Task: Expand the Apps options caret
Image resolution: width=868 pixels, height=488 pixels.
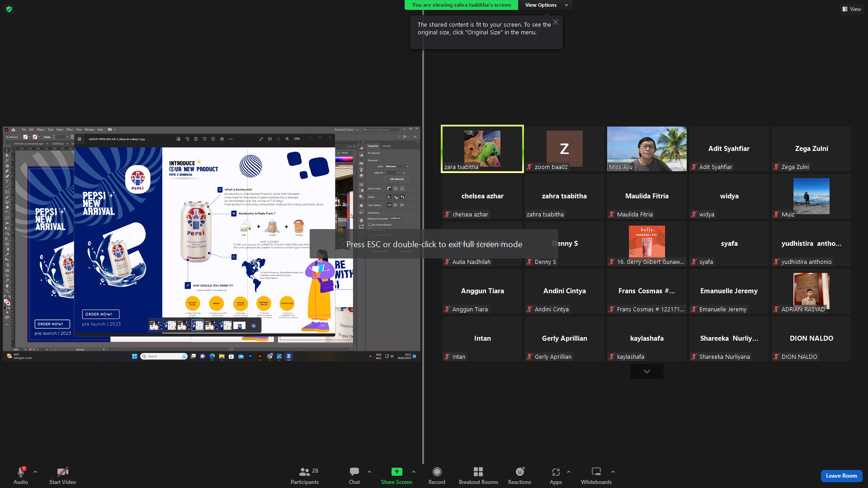Action: [569, 472]
